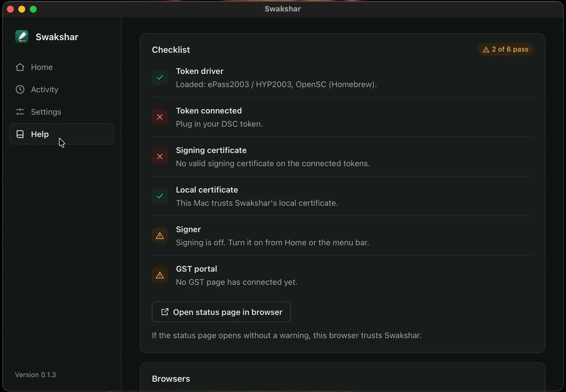This screenshot has width=566, height=392.
Task: Click the Checklist heading
Action: tap(171, 50)
